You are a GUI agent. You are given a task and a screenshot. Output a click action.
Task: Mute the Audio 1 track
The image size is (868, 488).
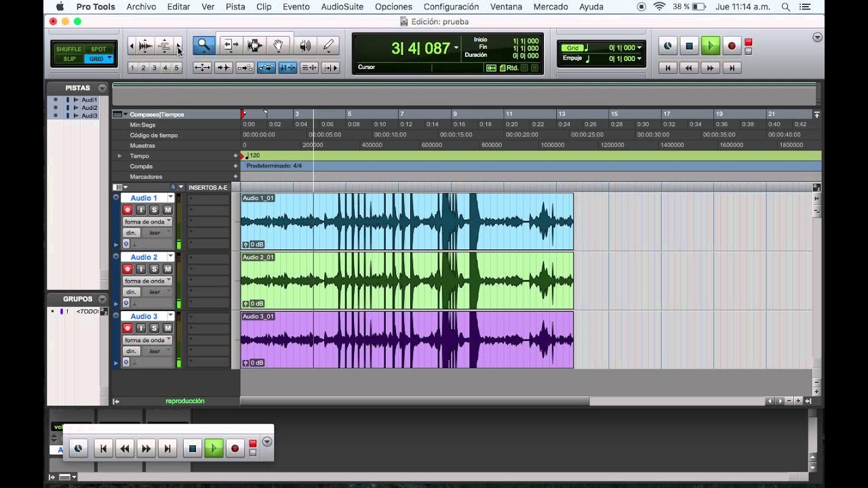[x=167, y=210]
